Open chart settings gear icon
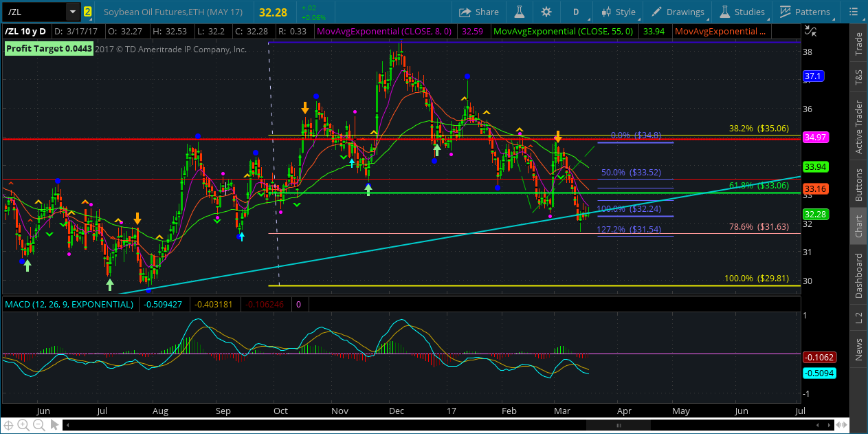868x434 pixels. [546, 12]
